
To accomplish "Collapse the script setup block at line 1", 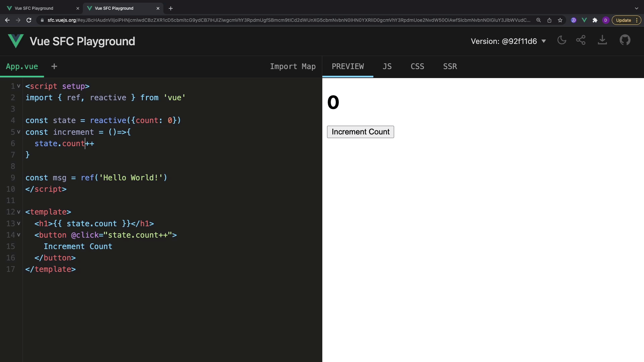I will [x=19, y=86].
